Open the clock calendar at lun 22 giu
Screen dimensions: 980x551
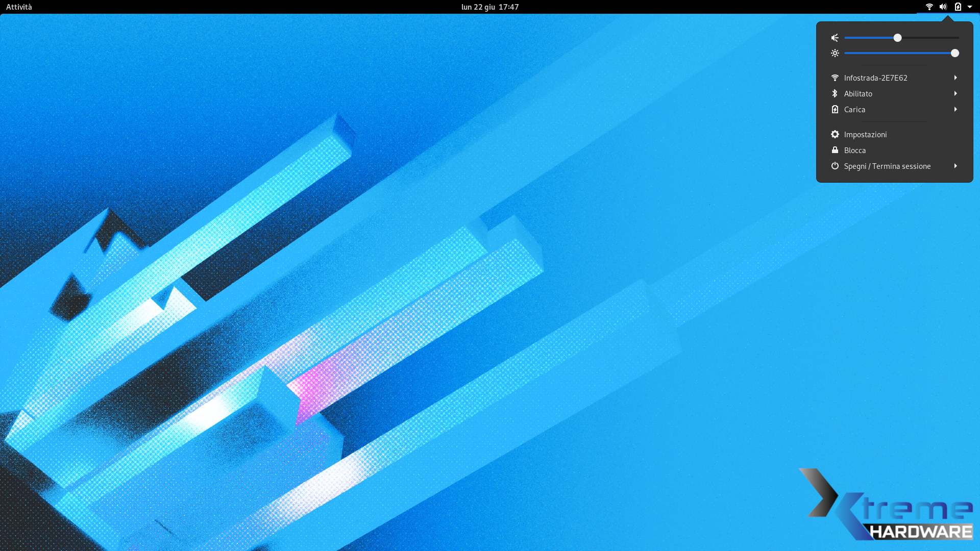coord(489,7)
